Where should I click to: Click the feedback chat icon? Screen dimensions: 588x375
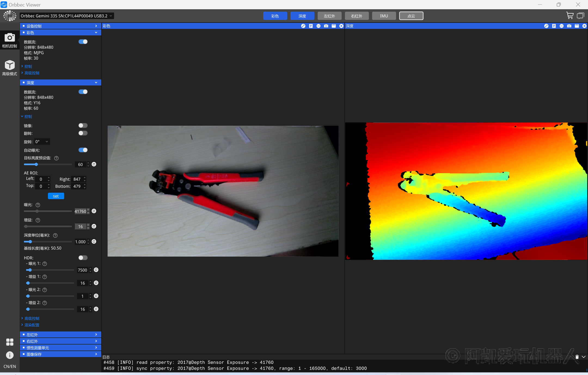pos(580,16)
